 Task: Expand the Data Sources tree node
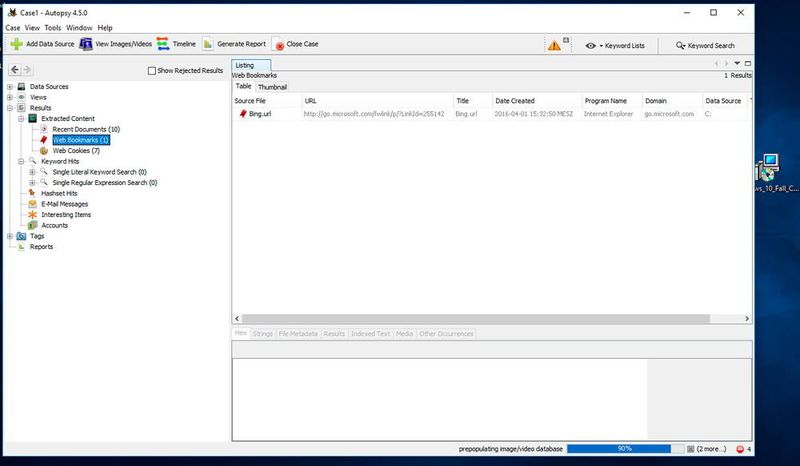click(9, 87)
